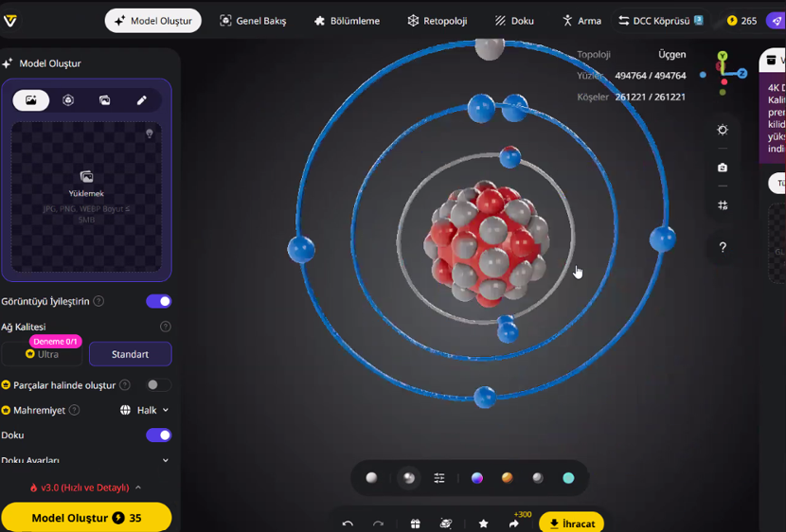This screenshot has height=532, width=786.
Task: Open the material adjustment sliders icon
Action: [x=439, y=478]
